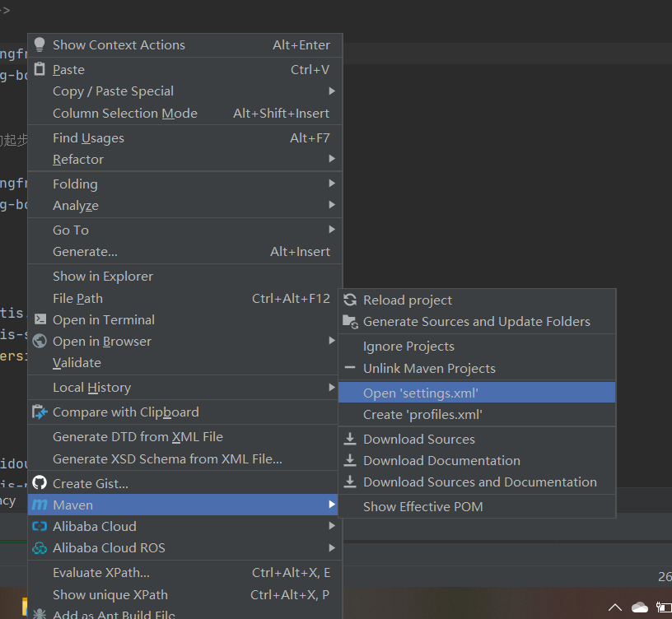Choose Show Context Actions

tap(184, 45)
